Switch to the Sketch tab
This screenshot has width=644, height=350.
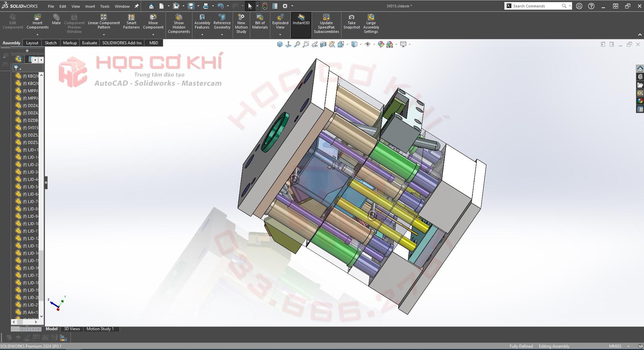tap(51, 43)
